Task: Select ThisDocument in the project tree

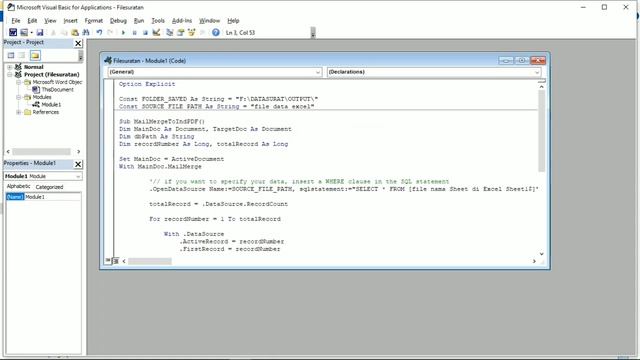Action: pyautogui.click(x=57, y=89)
